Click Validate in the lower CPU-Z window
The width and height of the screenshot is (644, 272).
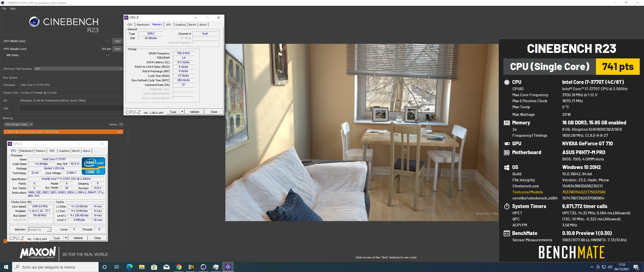(78, 238)
